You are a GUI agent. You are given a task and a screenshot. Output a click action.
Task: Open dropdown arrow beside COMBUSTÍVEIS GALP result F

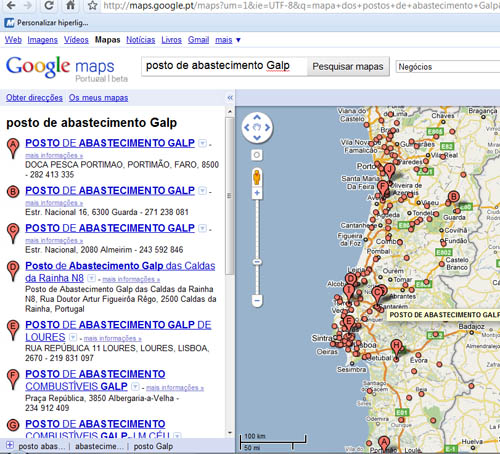pyautogui.click(x=135, y=386)
